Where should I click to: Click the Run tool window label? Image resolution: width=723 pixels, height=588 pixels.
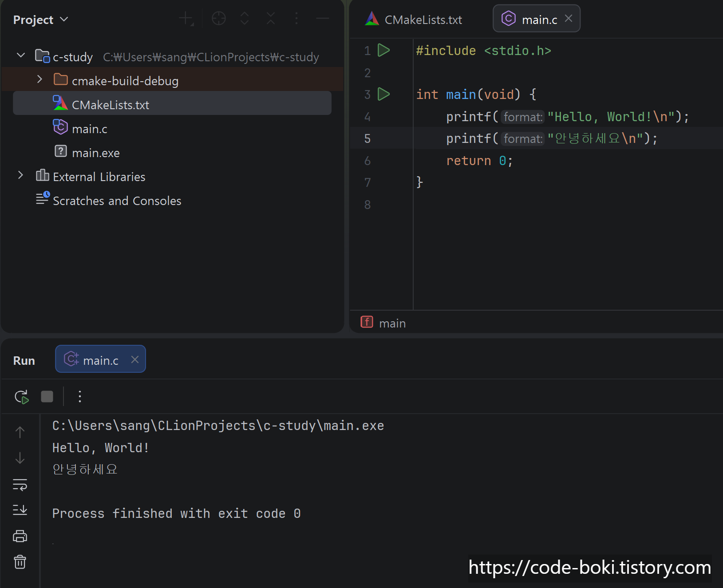coord(24,360)
